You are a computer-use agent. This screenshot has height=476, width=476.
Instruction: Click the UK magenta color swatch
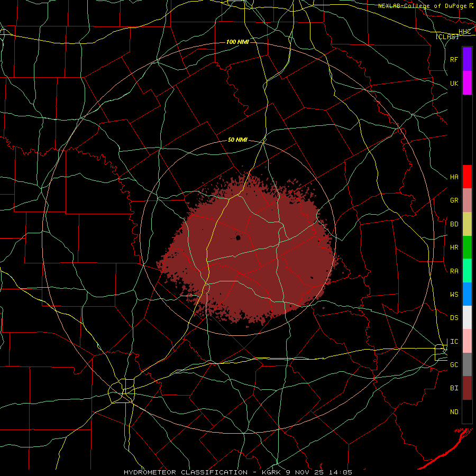[467, 83]
